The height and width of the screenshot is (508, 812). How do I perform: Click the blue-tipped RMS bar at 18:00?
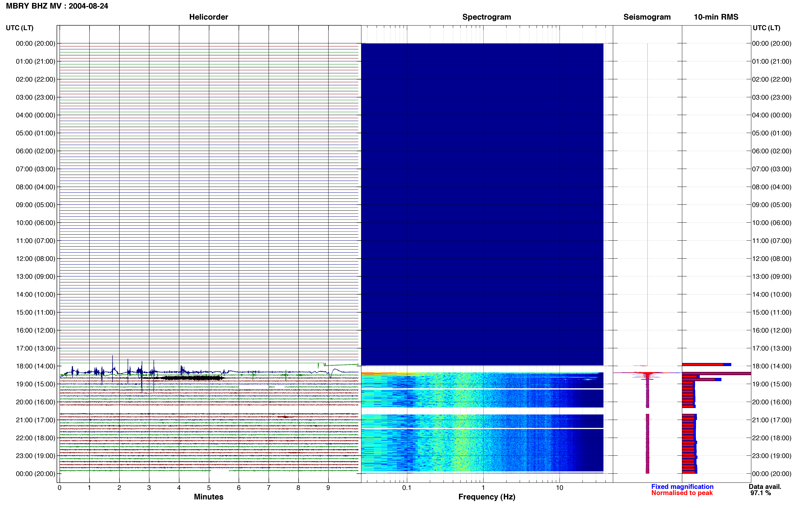coord(706,365)
